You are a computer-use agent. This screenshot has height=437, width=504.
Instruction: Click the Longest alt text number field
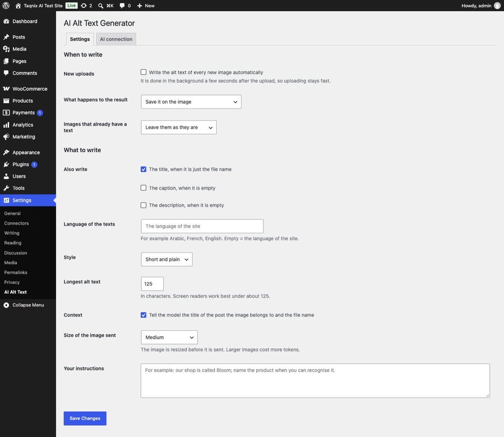click(x=152, y=284)
